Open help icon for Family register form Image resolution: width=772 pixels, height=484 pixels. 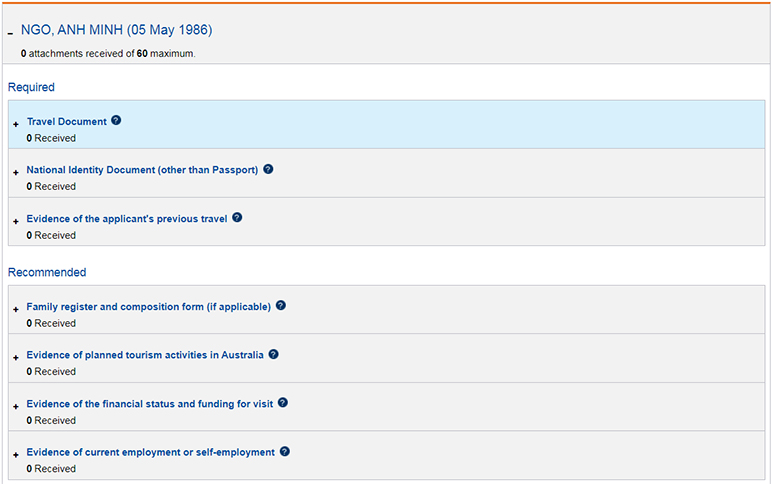[281, 305]
